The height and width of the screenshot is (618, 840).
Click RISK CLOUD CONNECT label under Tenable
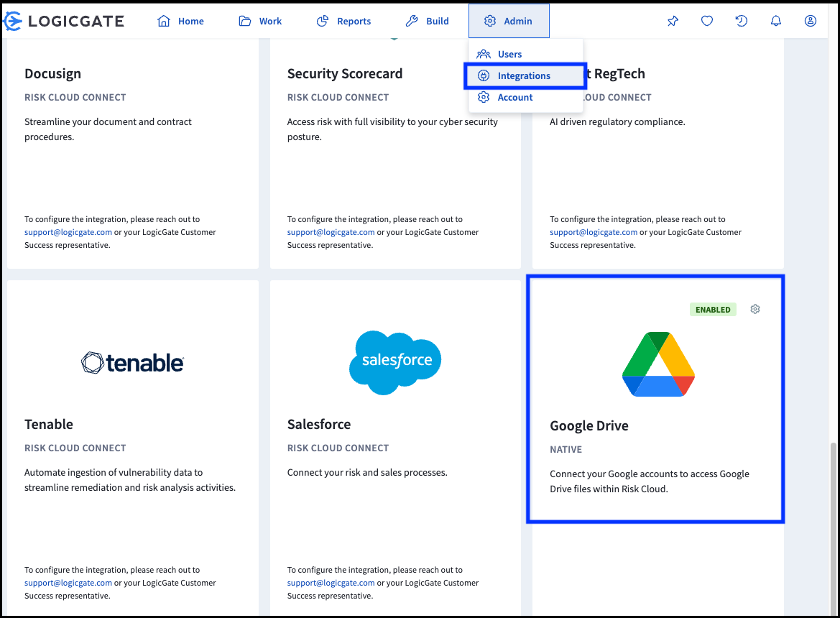(75, 448)
